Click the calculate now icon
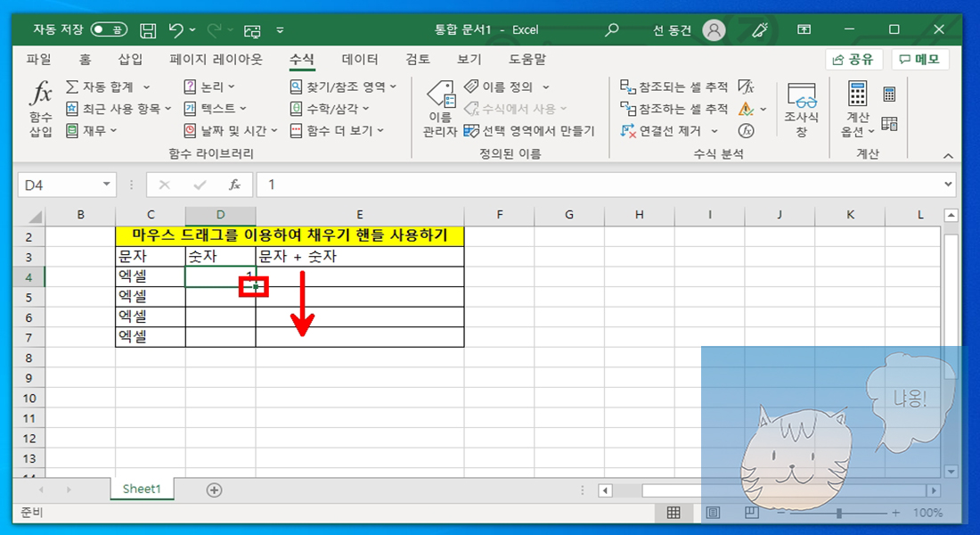 [x=889, y=95]
